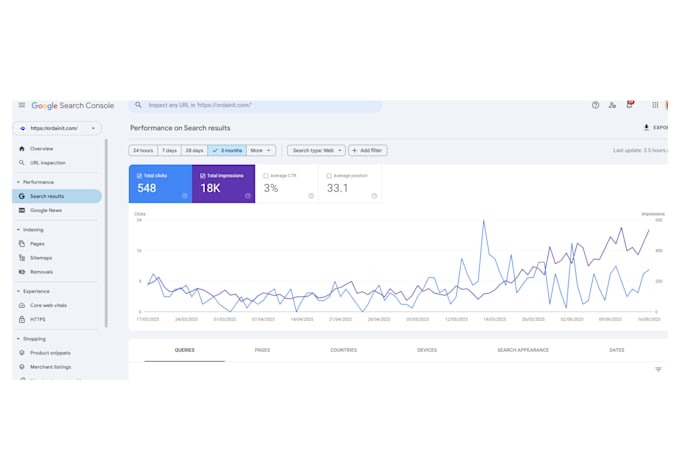Click the Export download icon
Viewport: 680px width, 459px height.
coord(646,127)
